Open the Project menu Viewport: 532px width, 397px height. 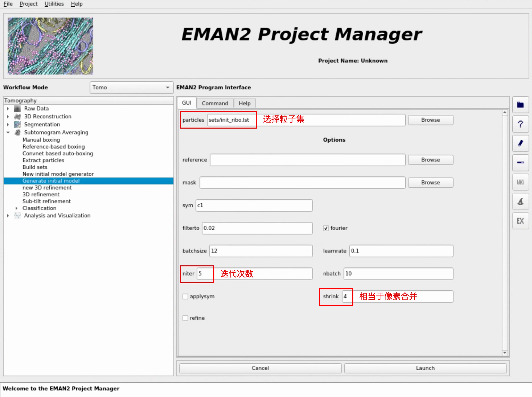(29, 4)
